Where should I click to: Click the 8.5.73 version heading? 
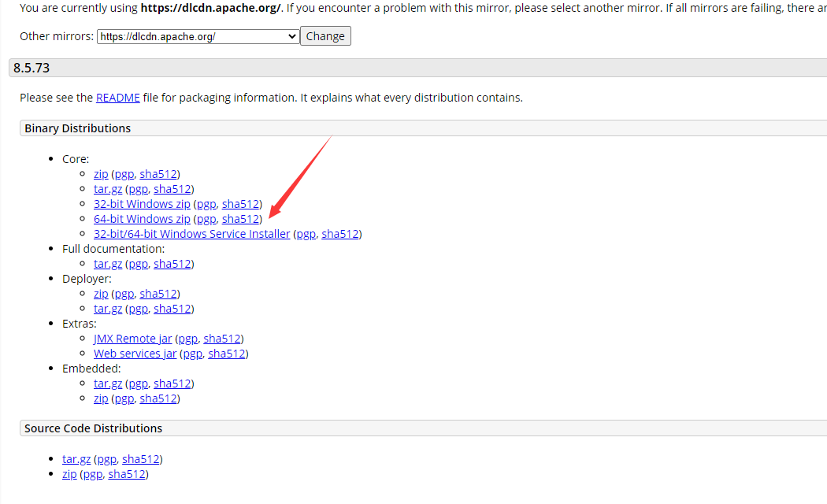coord(32,68)
